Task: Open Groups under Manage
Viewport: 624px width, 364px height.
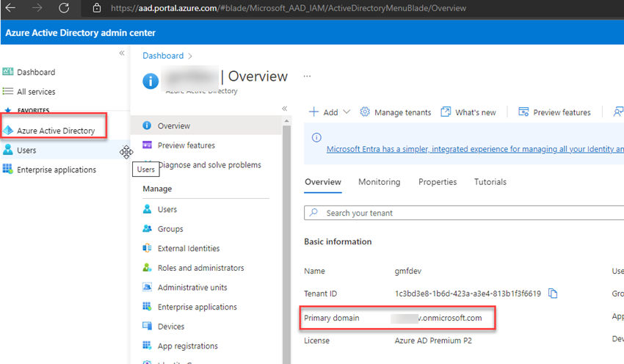Action: tap(170, 229)
